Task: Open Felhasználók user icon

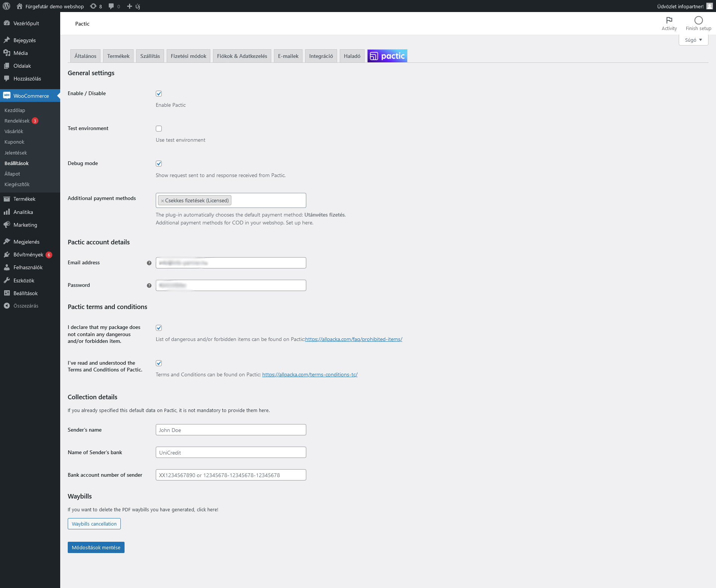Action: click(7, 267)
